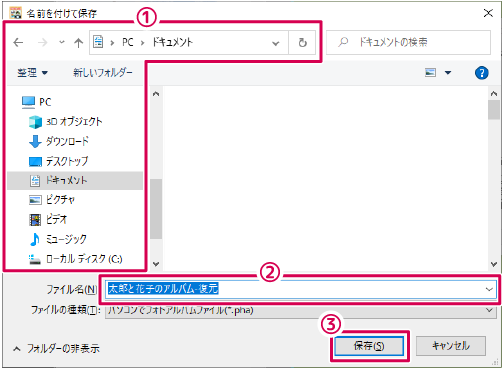503x368 pixels.
Task: Collapse folders with フォルダーの非表示
Action: tap(56, 349)
